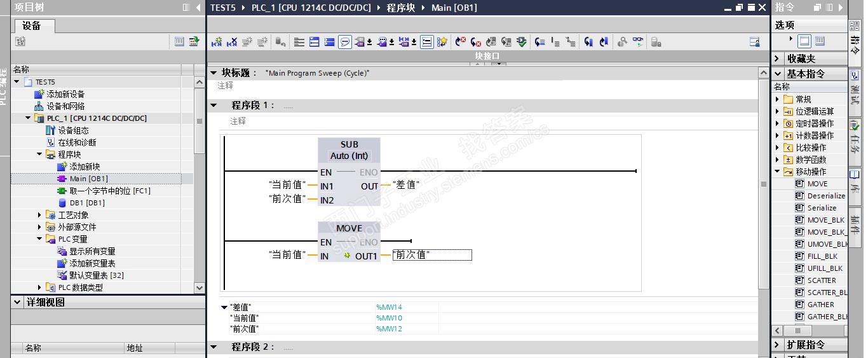Viewport: 868px width, 358px height.
Task: Click the favorites star toolbar icon
Action: (x=442, y=42)
